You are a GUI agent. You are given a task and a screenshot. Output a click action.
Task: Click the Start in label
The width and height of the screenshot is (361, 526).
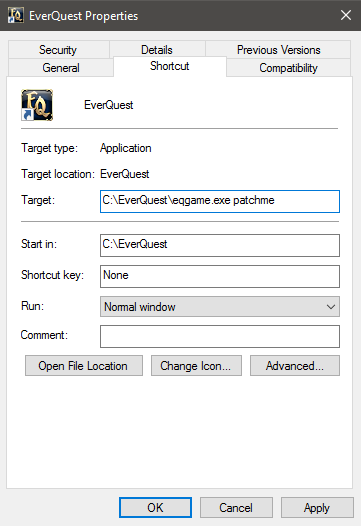point(39,244)
